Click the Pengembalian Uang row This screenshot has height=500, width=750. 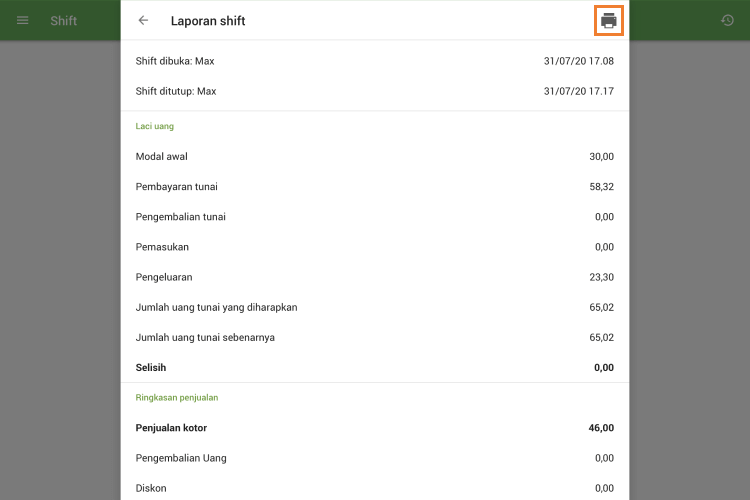[x=374, y=458]
